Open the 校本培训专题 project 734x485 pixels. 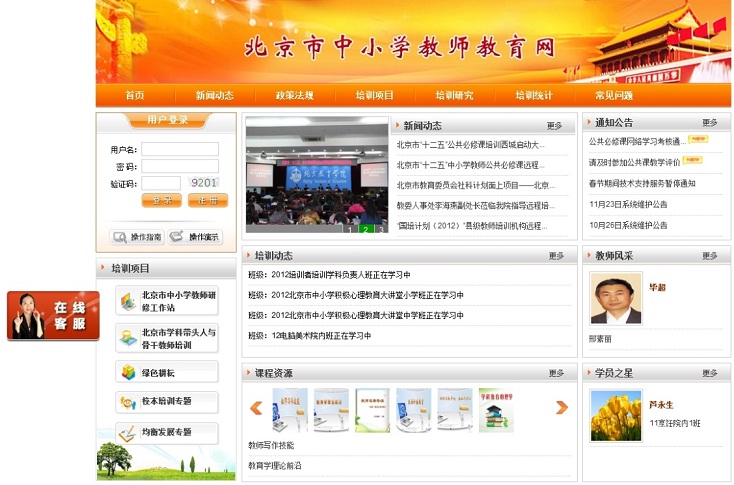pos(166,402)
